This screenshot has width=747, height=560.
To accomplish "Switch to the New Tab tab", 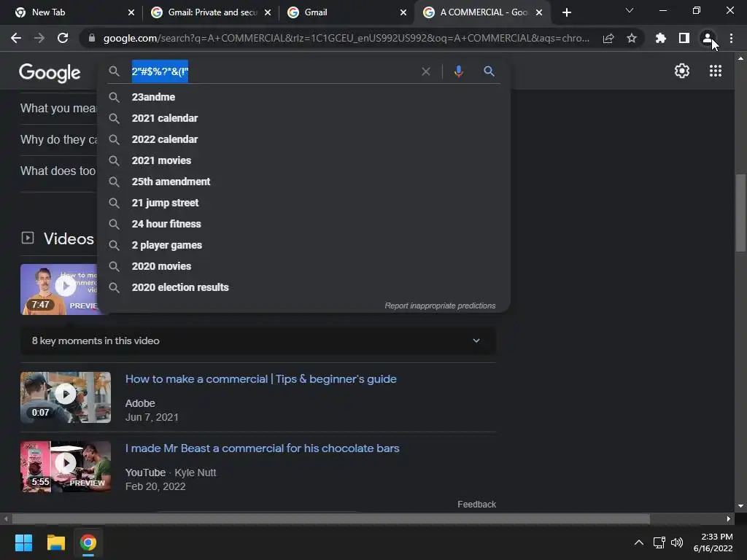I will pyautogui.click(x=72, y=12).
